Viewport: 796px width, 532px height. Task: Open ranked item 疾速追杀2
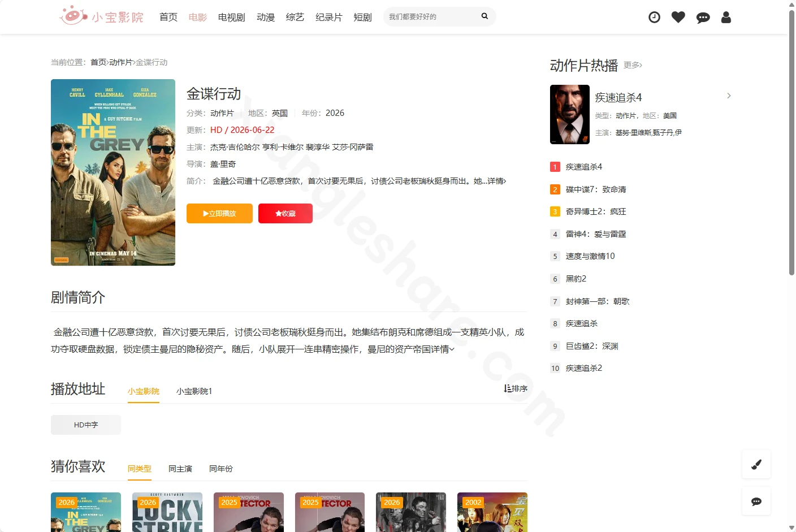coord(584,368)
